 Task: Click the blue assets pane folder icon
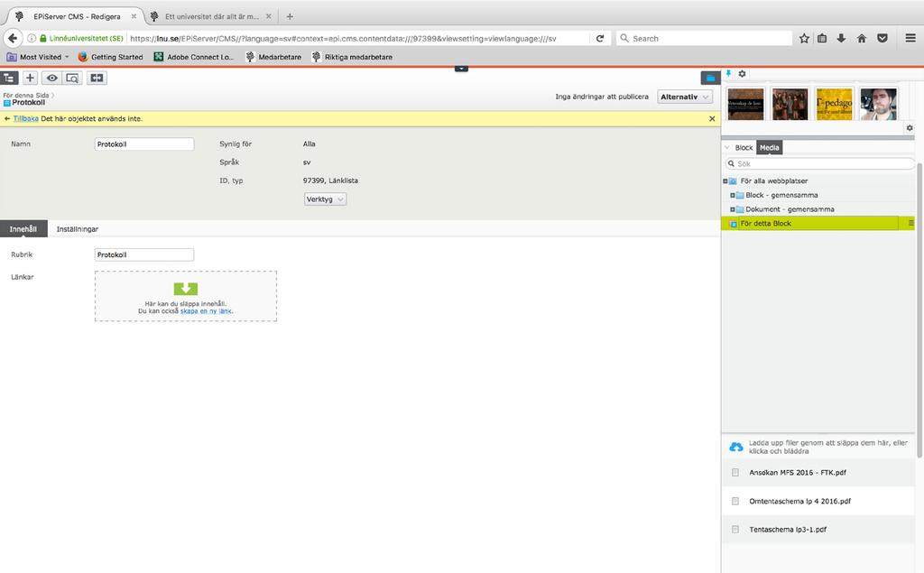(710, 78)
